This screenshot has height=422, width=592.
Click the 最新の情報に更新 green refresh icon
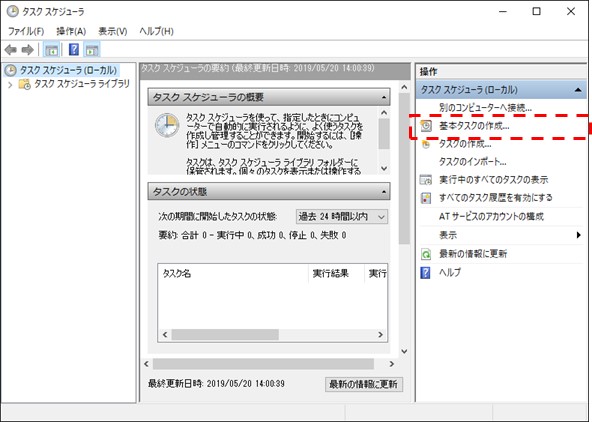[426, 254]
